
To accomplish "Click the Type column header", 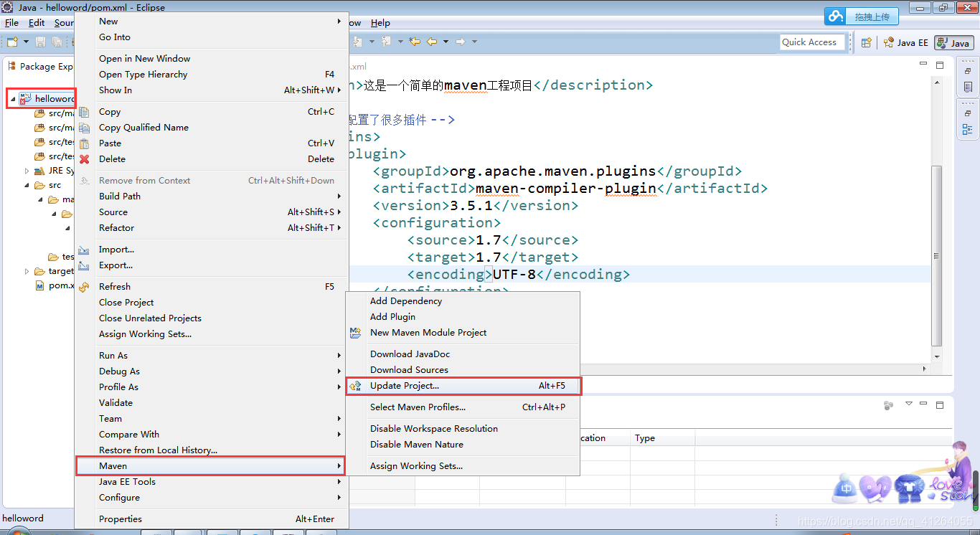I will [663, 438].
